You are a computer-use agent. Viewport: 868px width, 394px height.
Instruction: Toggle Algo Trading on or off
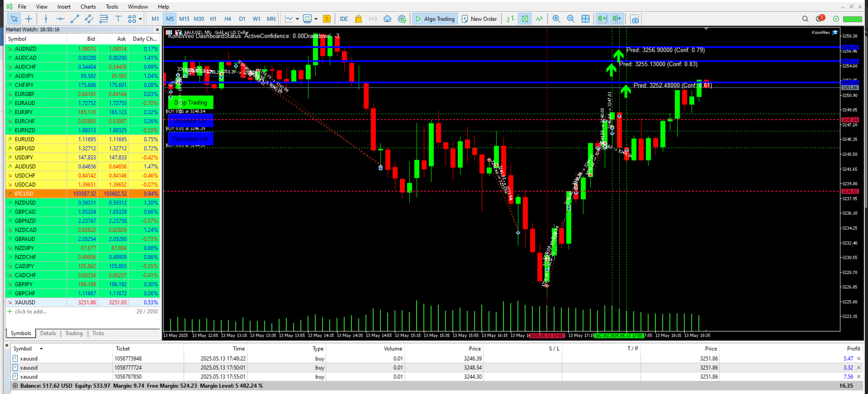point(435,19)
